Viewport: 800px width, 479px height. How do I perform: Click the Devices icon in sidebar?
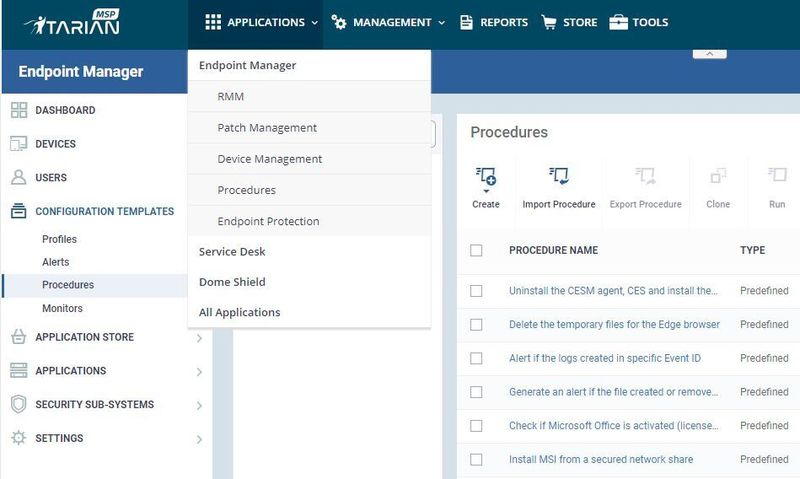click(x=18, y=144)
